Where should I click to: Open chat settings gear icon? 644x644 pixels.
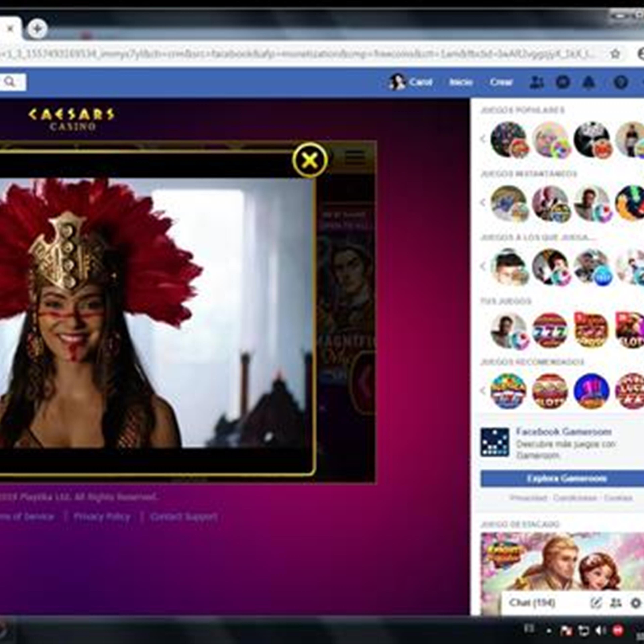[636, 603]
